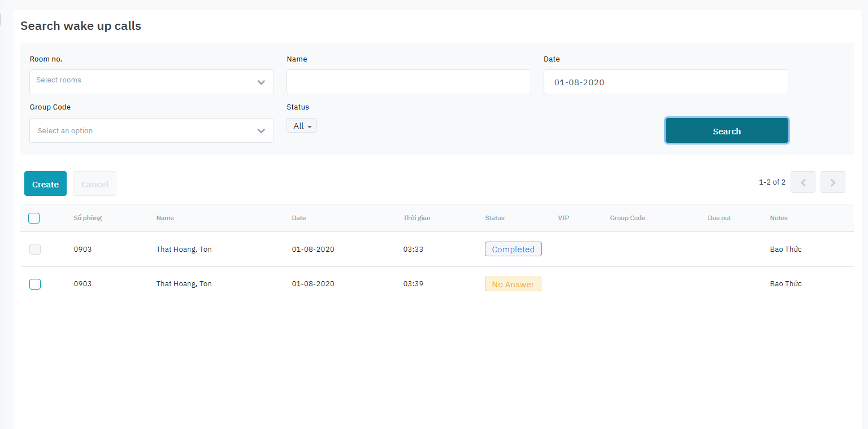The width and height of the screenshot is (868, 429).
Task: Open the Select rooms dropdown
Action: 141,82
